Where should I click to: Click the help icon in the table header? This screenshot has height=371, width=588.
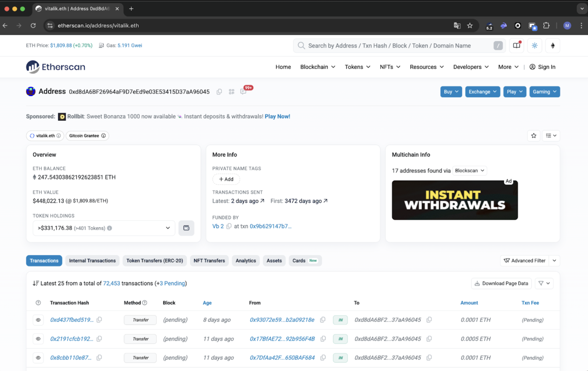[38, 303]
